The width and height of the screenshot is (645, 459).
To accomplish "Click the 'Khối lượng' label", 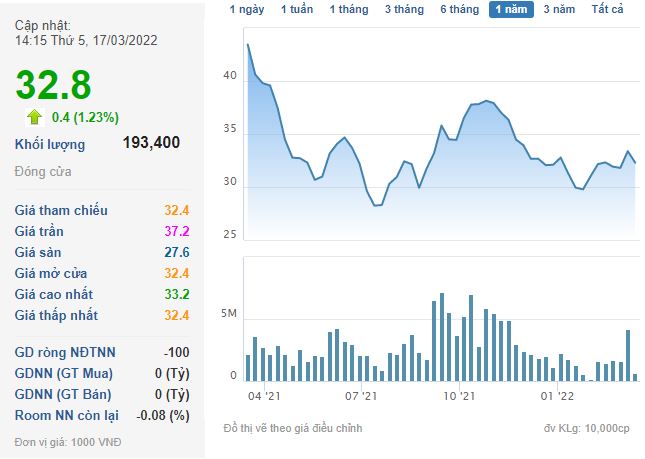I will tap(50, 144).
